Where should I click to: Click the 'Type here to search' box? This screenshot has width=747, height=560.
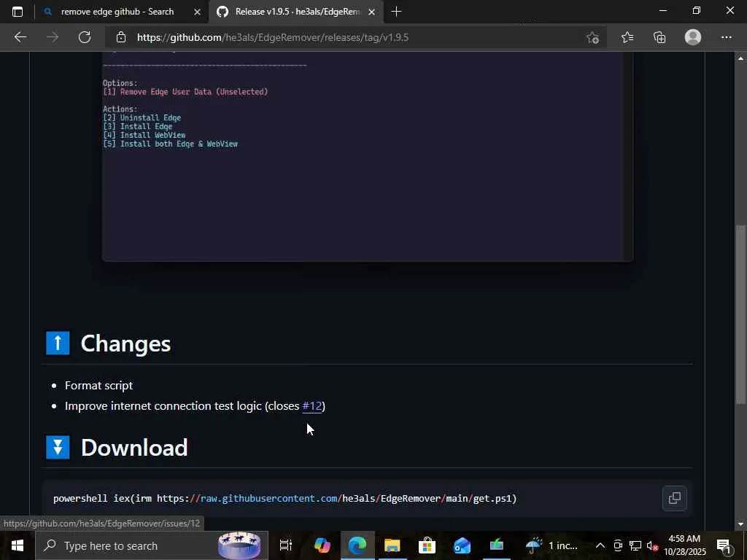point(152,545)
